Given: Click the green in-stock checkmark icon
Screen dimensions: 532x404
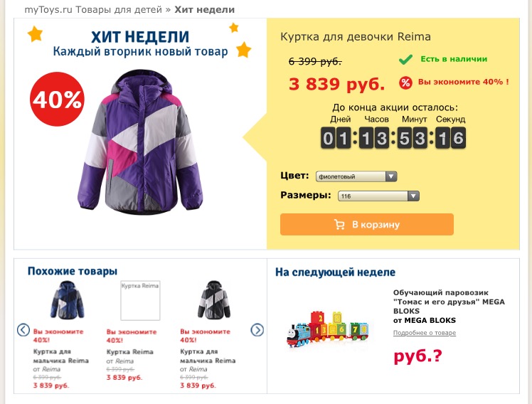Looking at the screenshot, I should (x=405, y=59).
